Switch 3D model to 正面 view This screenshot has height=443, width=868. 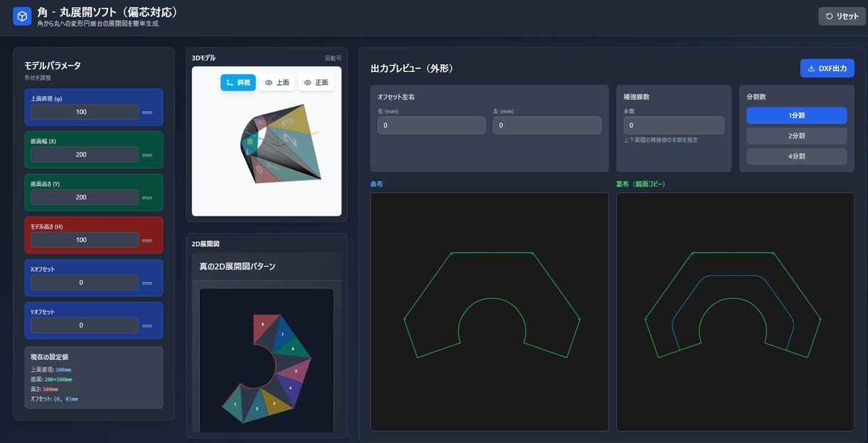[316, 83]
